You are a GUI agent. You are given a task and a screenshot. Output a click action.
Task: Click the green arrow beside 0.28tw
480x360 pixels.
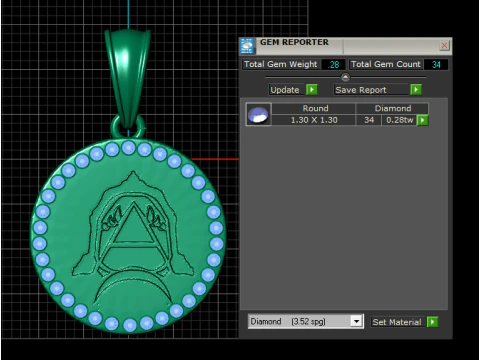(x=423, y=120)
